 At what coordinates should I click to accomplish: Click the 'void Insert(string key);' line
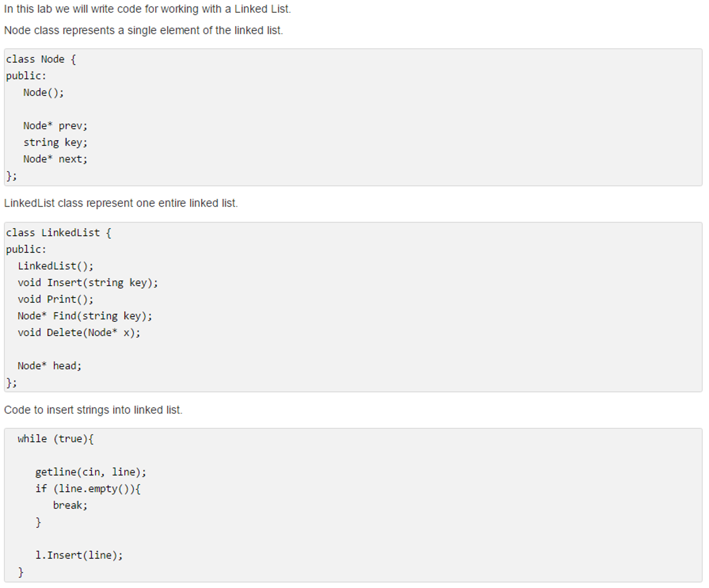tap(88, 283)
